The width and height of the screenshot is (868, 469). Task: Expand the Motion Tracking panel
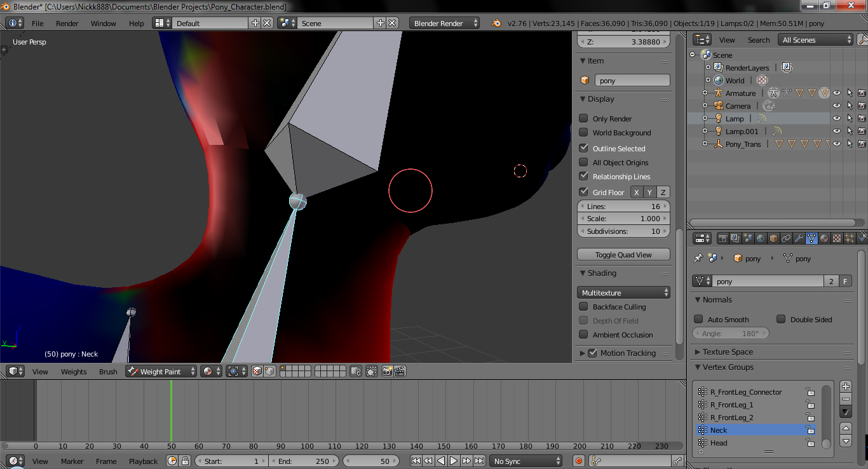click(583, 353)
